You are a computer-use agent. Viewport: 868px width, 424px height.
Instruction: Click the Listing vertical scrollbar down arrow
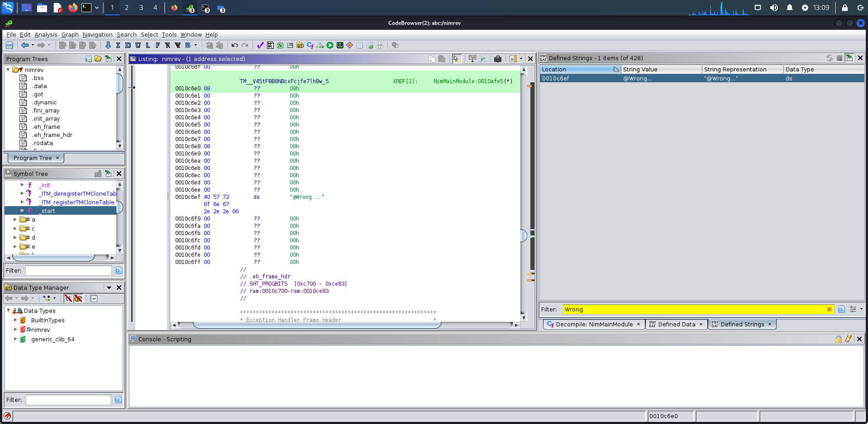tap(524, 317)
